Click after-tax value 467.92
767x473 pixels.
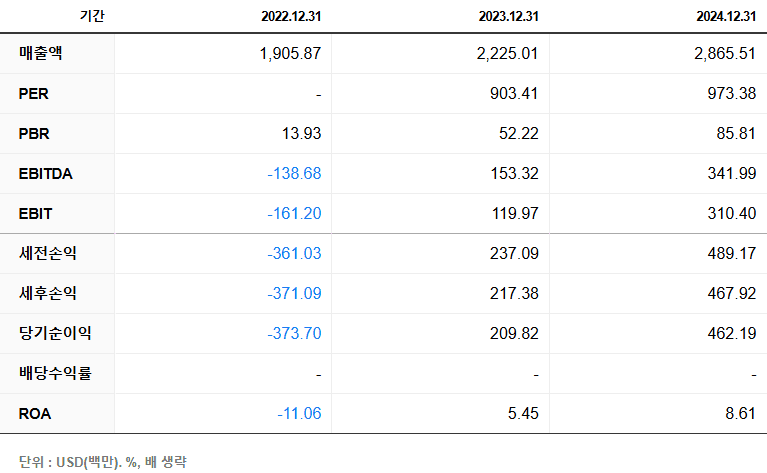click(x=732, y=294)
